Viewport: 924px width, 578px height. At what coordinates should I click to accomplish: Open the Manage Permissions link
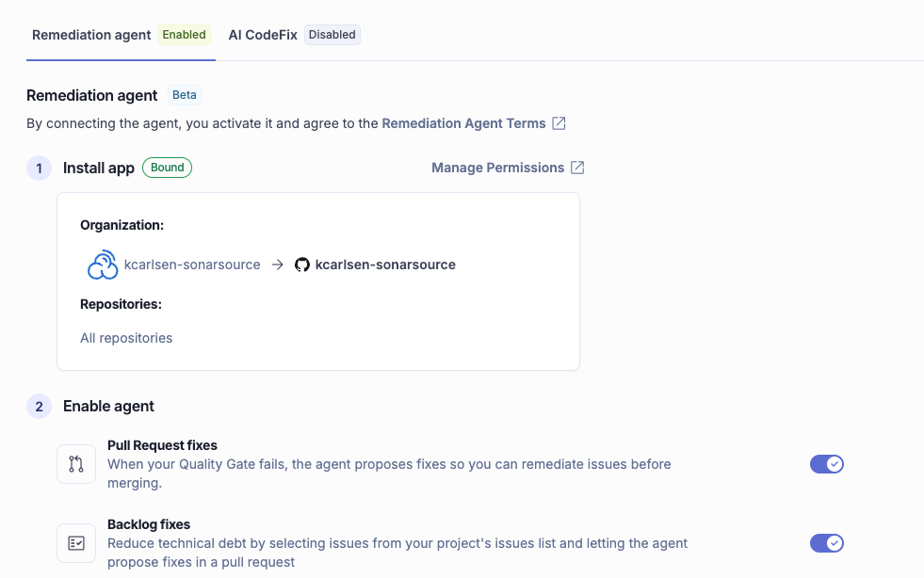(x=497, y=168)
